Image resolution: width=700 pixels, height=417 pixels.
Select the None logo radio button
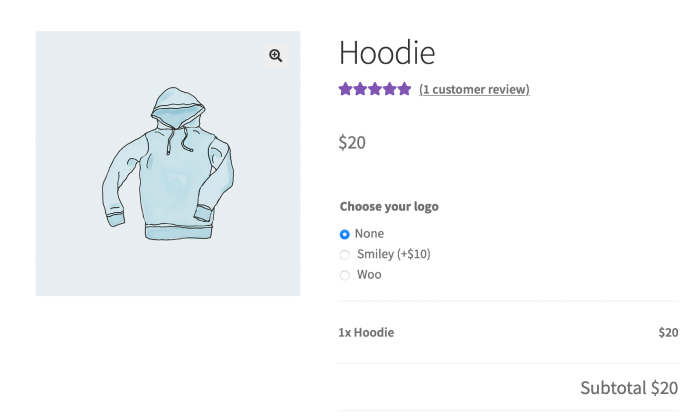coord(345,234)
